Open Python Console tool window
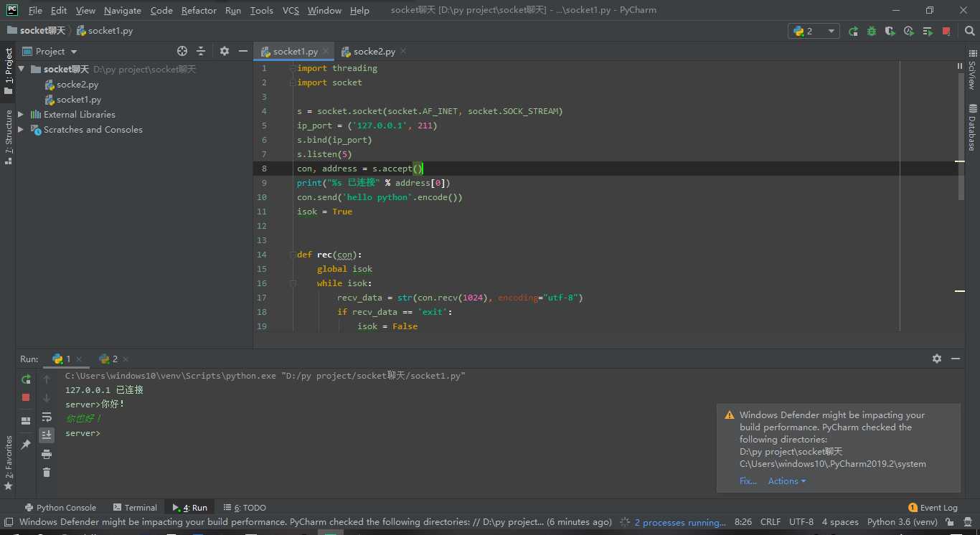 [60, 507]
